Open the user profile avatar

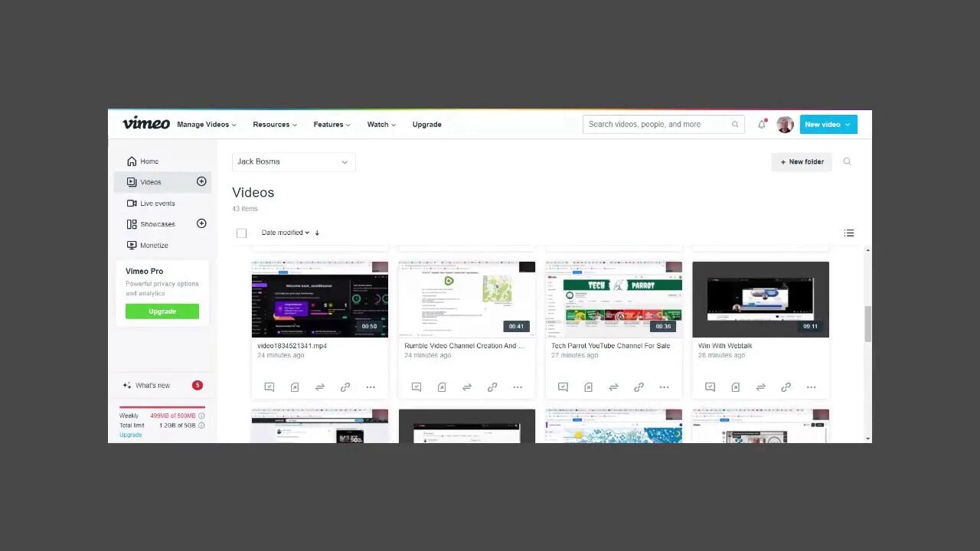pyautogui.click(x=785, y=125)
